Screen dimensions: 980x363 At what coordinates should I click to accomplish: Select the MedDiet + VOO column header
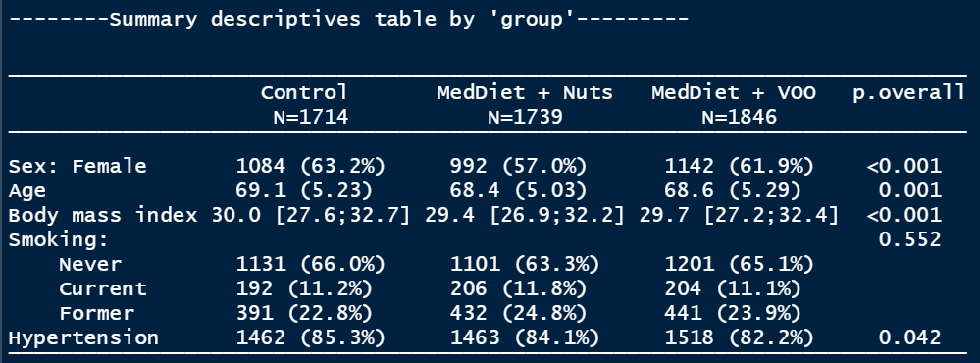734,92
